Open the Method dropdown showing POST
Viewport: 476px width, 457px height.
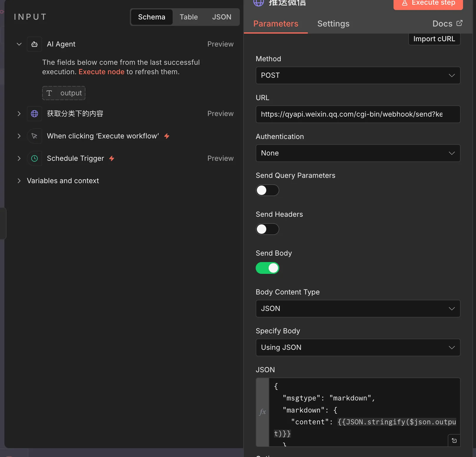pyautogui.click(x=358, y=75)
